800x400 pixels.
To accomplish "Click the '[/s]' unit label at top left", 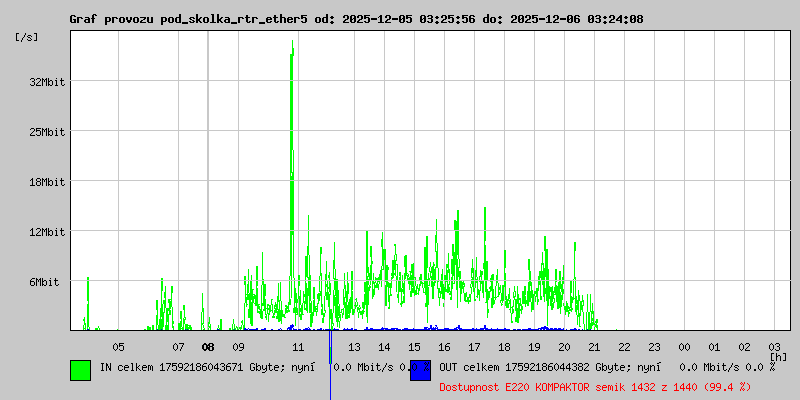I will [x=27, y=37].
